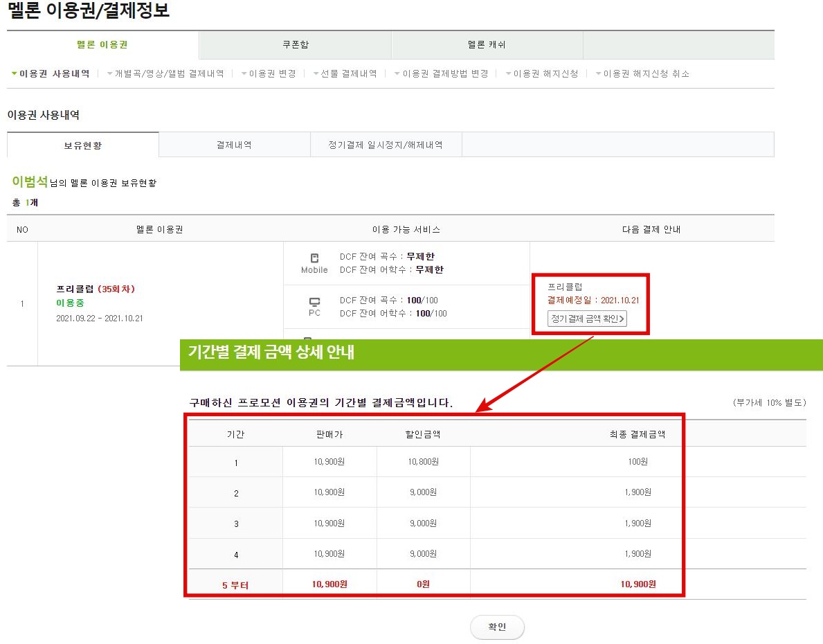823x644 pixels.
Task: Click the 0원 discount cell
Action: [424, 584]
